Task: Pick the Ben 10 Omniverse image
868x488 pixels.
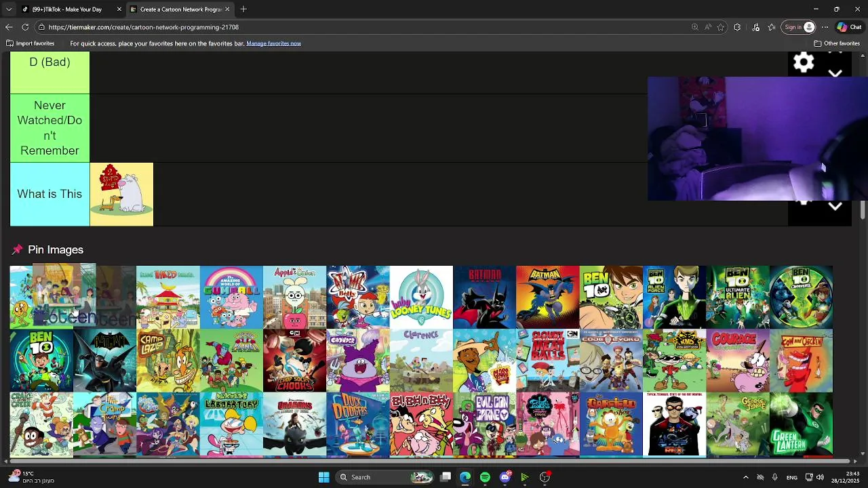Action: pyautogui.click(x=801, y=297)
